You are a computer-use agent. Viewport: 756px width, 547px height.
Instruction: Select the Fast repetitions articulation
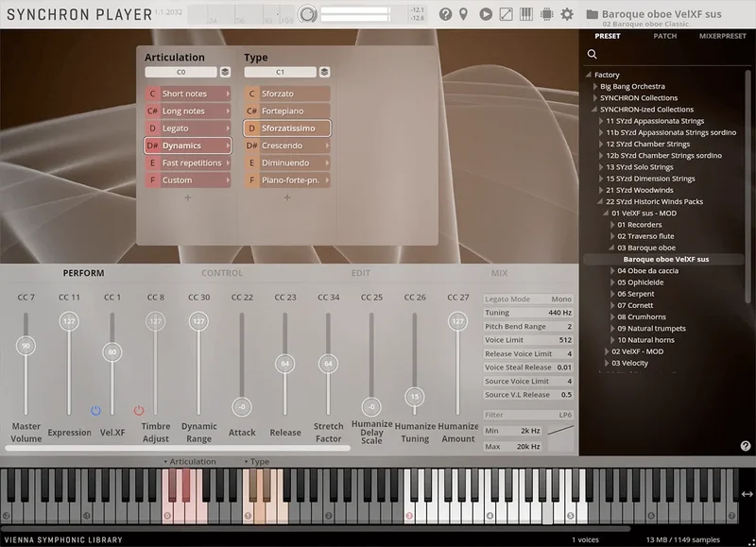click(x=187, y=162)
